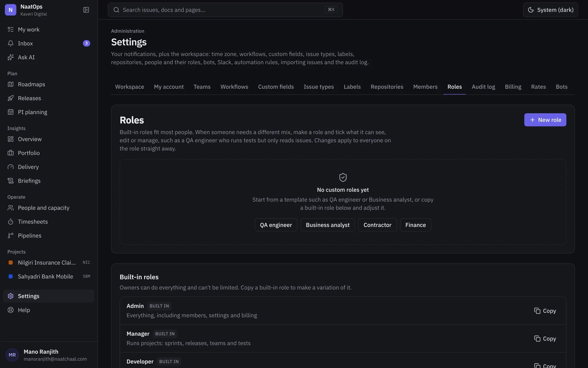Choose the Business analyst template
Screen dimensions: 588x368
click(x=327, y=225)
